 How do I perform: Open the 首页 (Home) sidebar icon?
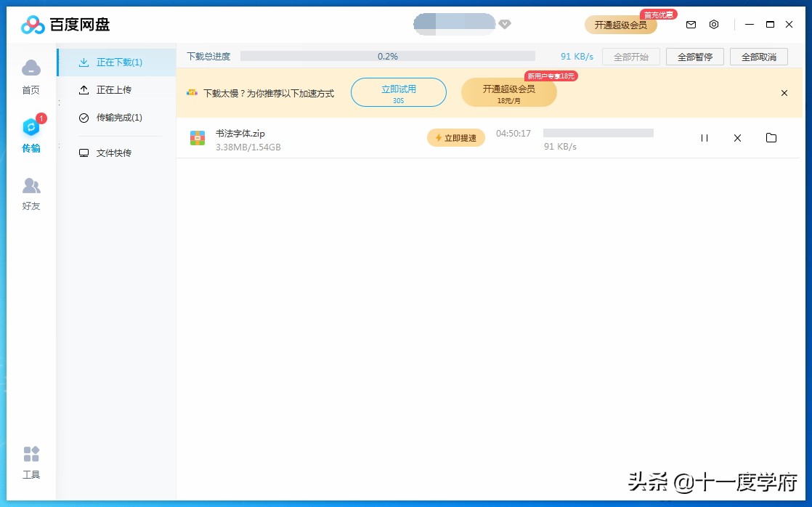click(x=31, y=75)
